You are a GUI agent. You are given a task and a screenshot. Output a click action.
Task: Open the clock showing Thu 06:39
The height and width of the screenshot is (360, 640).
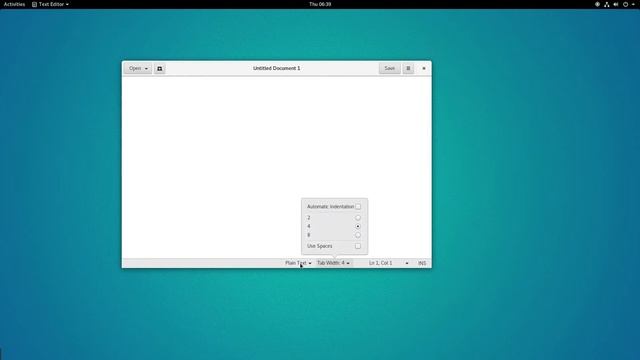click(x=320, y=4)
